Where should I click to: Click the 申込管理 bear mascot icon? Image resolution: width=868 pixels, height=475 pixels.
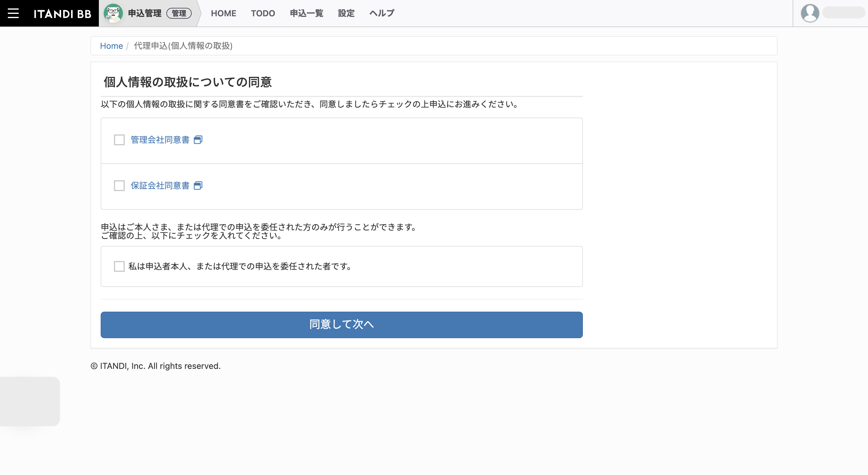113,13
